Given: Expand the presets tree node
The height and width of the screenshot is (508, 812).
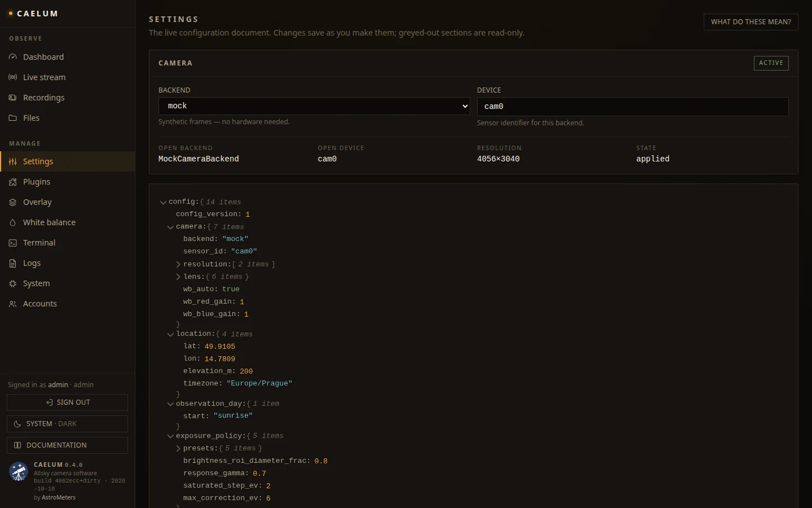Looking at the screenshot, I should (178, 448).
